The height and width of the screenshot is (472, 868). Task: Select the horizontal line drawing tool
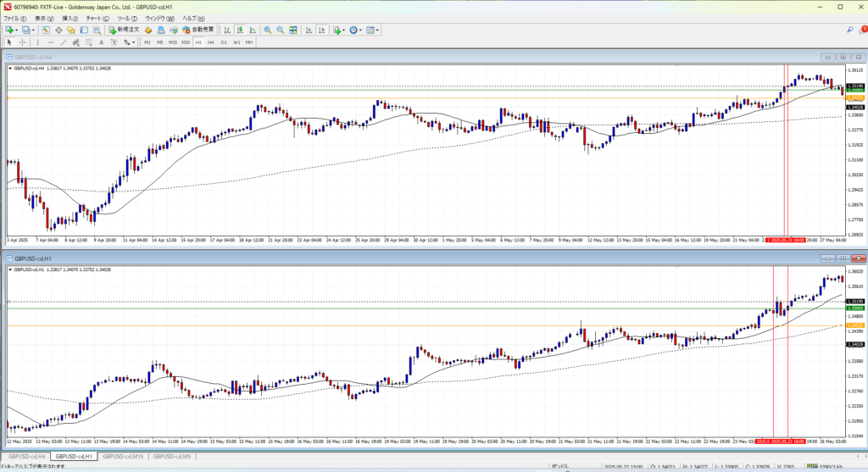(51, 42)
